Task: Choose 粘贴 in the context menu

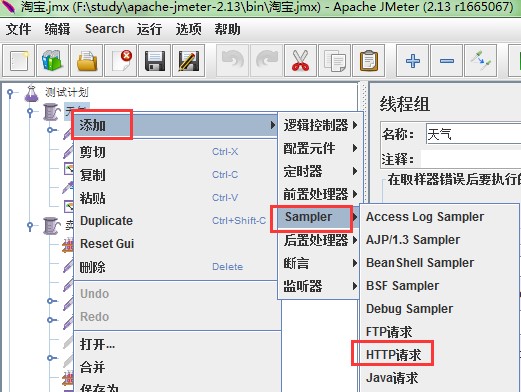Action: pyautogui.click(x=176, y=198)
